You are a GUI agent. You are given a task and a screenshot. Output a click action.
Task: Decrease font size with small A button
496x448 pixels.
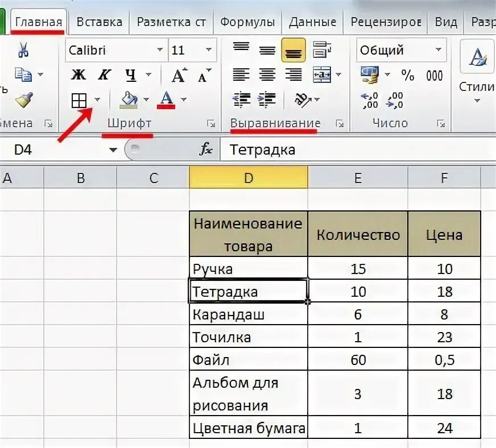pos(204,75)
